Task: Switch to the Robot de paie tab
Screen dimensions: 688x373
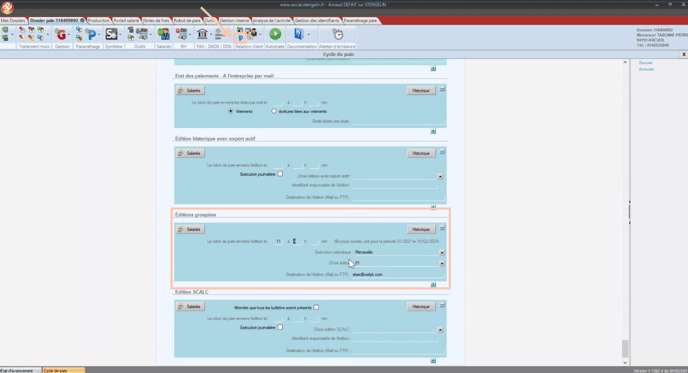Action: 187,21
